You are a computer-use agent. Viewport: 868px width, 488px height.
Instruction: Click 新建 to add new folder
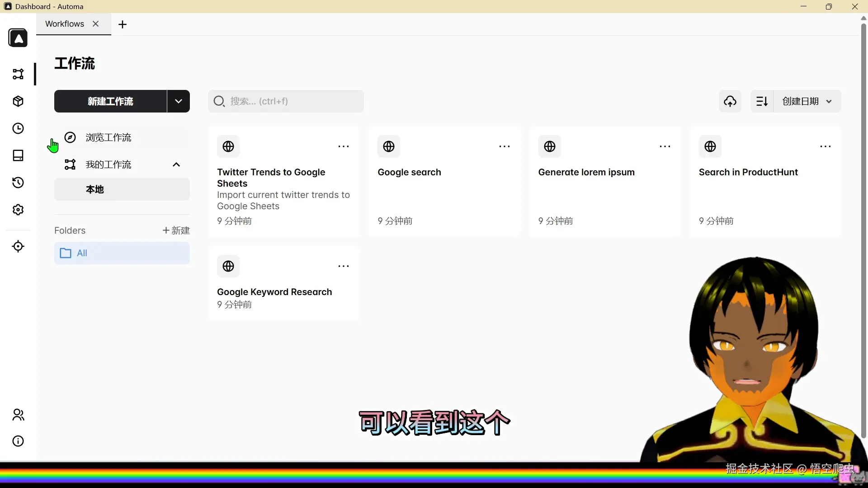[176, 230]
